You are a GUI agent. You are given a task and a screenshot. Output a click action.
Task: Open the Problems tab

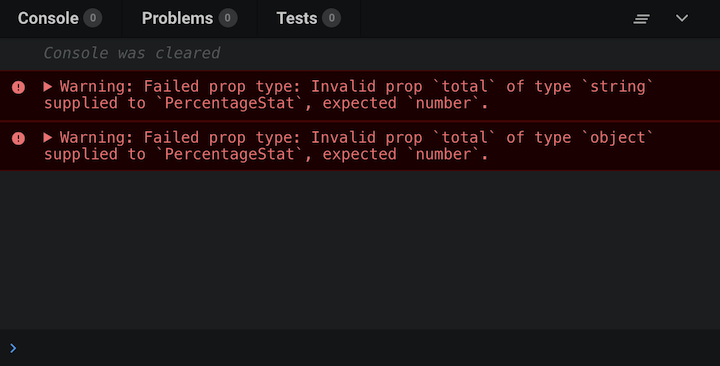(189, 18)
